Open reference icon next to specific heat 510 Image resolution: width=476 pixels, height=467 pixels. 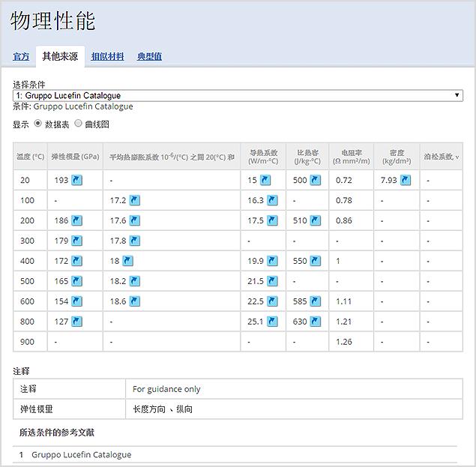tap(316, 220)
